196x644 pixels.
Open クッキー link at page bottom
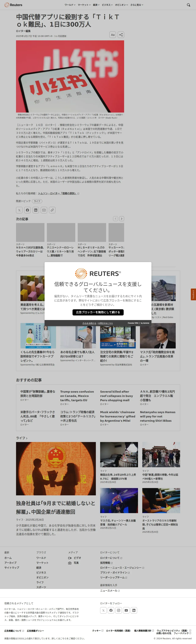(98, 631)
